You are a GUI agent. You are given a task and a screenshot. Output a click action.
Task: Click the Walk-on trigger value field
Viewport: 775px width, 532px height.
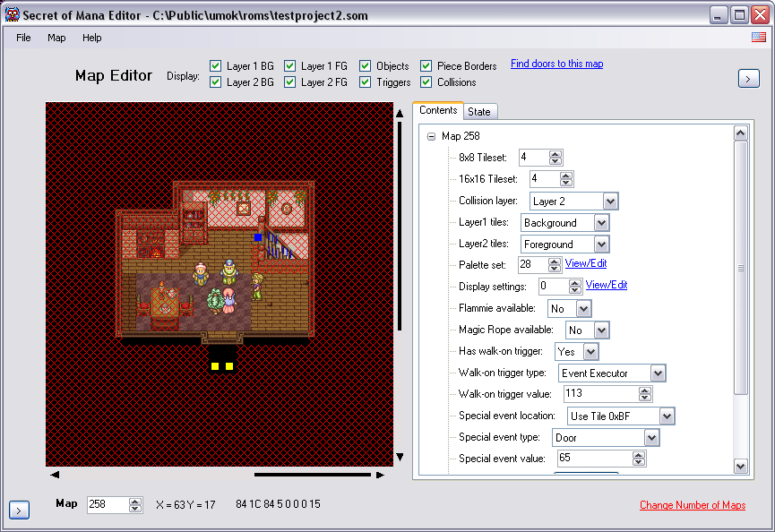click(x=601, y=394)
